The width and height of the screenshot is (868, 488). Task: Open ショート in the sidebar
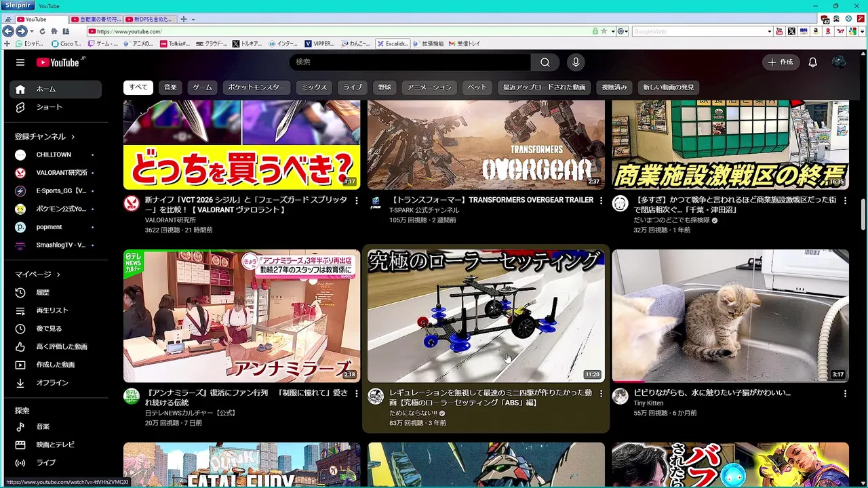pos(56,107)
